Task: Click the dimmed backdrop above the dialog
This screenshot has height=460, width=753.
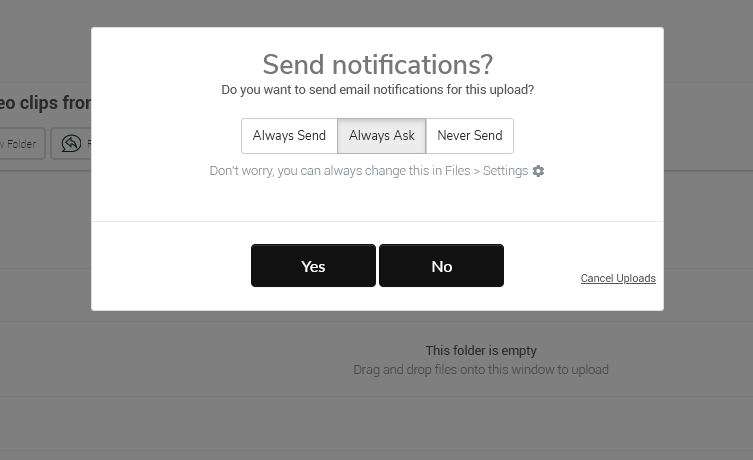Action: pyautogui.click(x=377, y=13)
